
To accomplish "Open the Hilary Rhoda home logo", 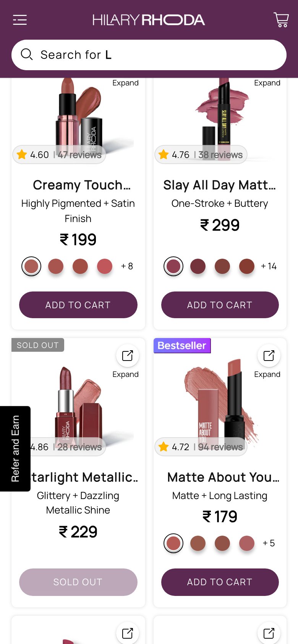I will tap(149, 20).
